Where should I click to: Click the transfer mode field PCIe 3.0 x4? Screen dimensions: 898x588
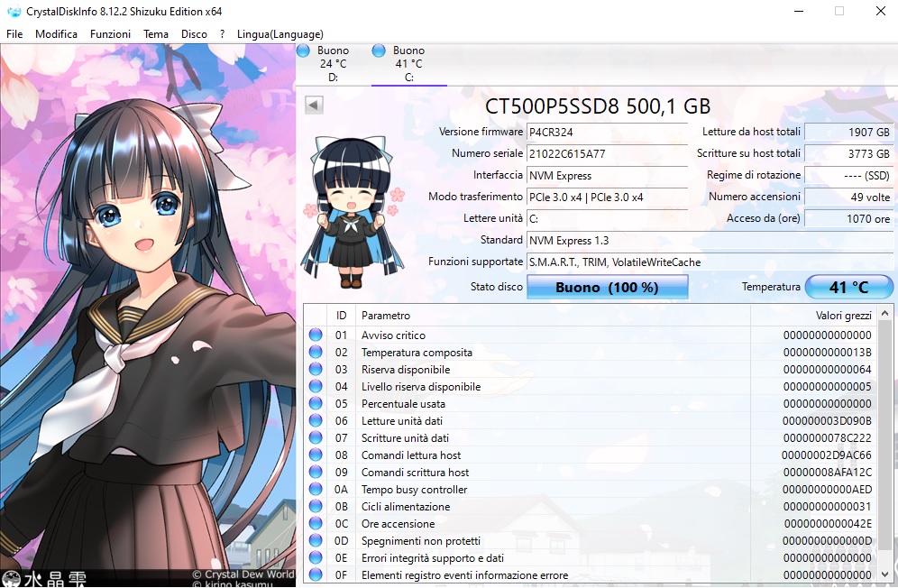coord(607,198)
